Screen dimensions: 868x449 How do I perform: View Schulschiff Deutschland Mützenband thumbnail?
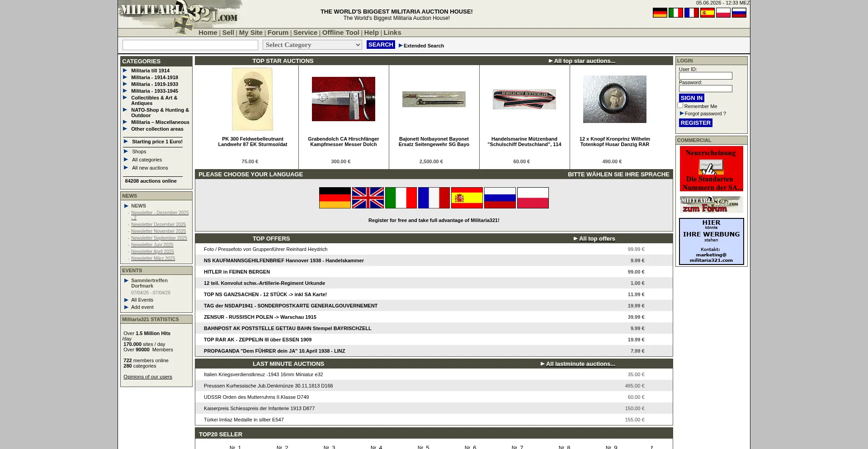[x=524, y=99]
